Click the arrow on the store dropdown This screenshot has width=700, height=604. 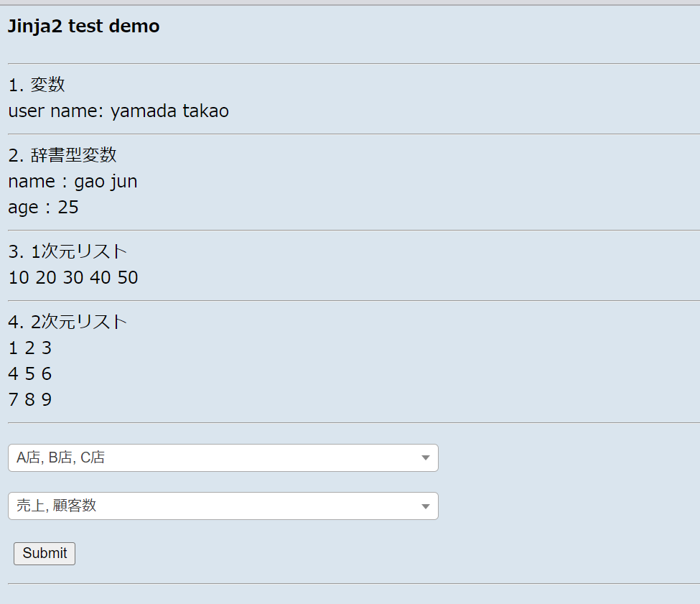(x=425, y=457)
